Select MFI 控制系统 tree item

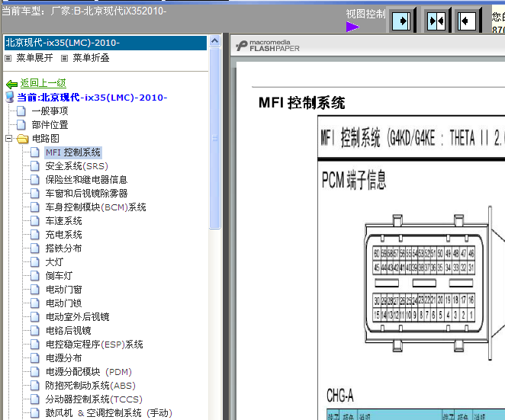(x=73, y=152)
